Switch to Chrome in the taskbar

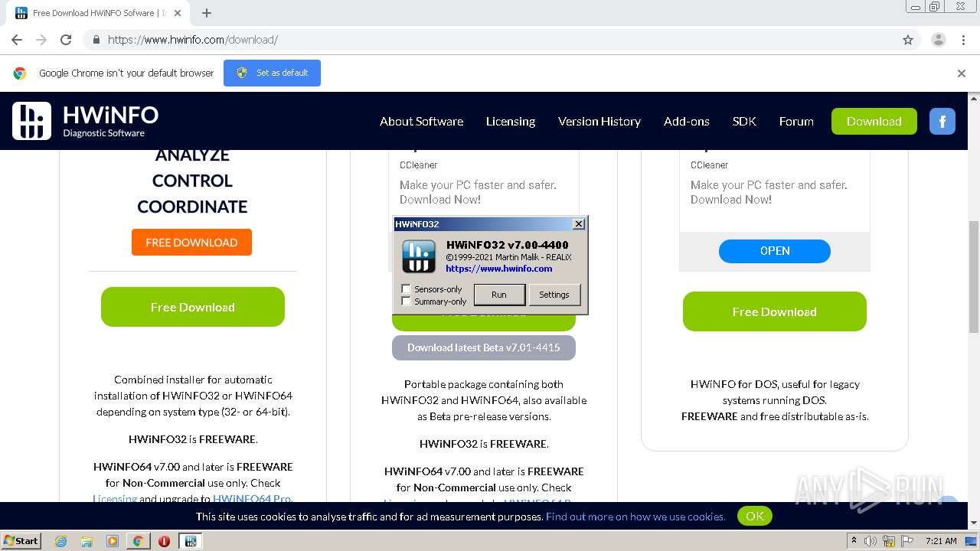(139, 541)
